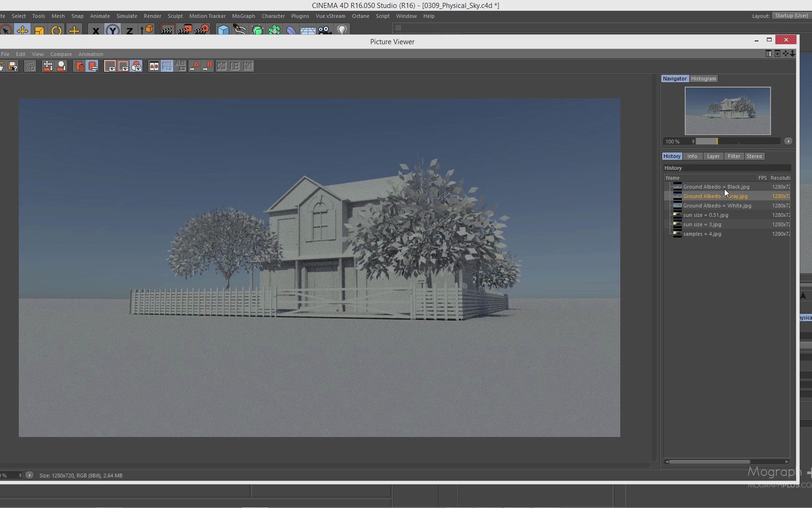Viewport: 812px width, 508px height.
Task: Toggle X axis lock
Action: (96, 30)
